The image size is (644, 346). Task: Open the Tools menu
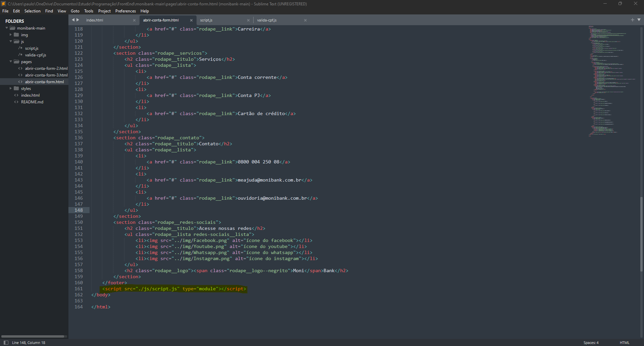click(89, 11)
